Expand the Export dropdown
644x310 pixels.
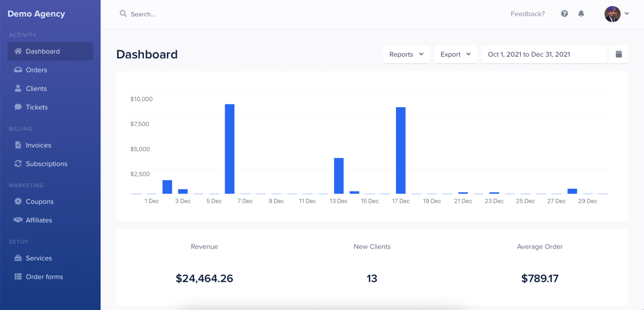(x=455, y=54)
